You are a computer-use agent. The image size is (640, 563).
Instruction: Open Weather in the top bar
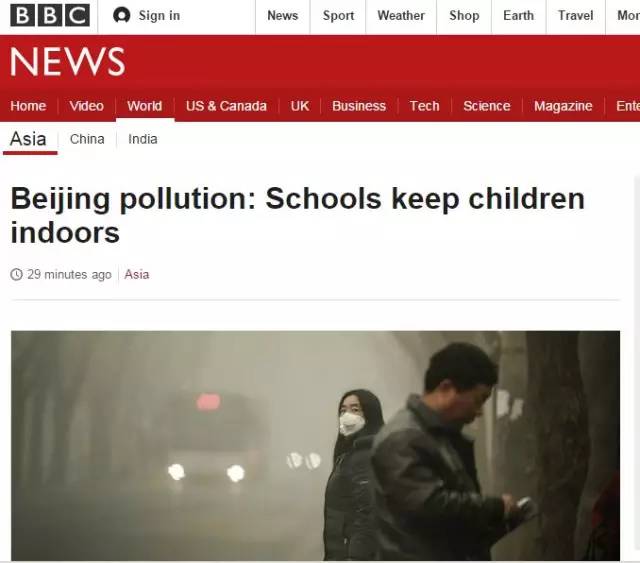click(401, 16)
